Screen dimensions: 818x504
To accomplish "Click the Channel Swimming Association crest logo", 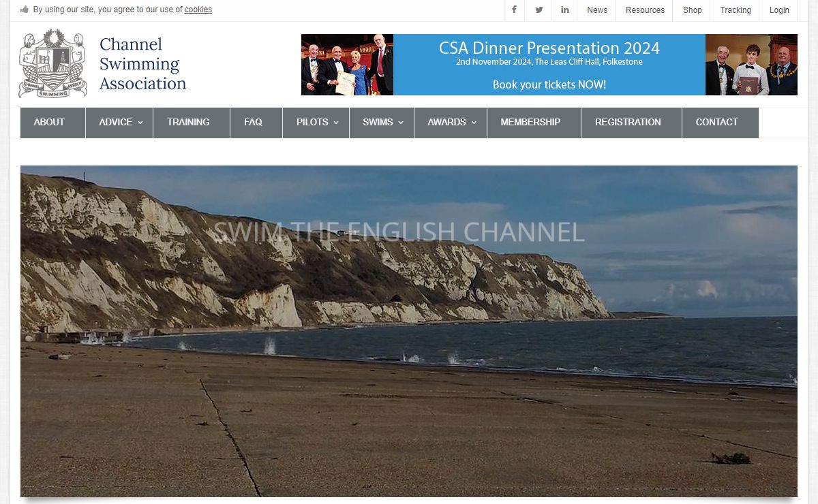I will tap(52, 64).
